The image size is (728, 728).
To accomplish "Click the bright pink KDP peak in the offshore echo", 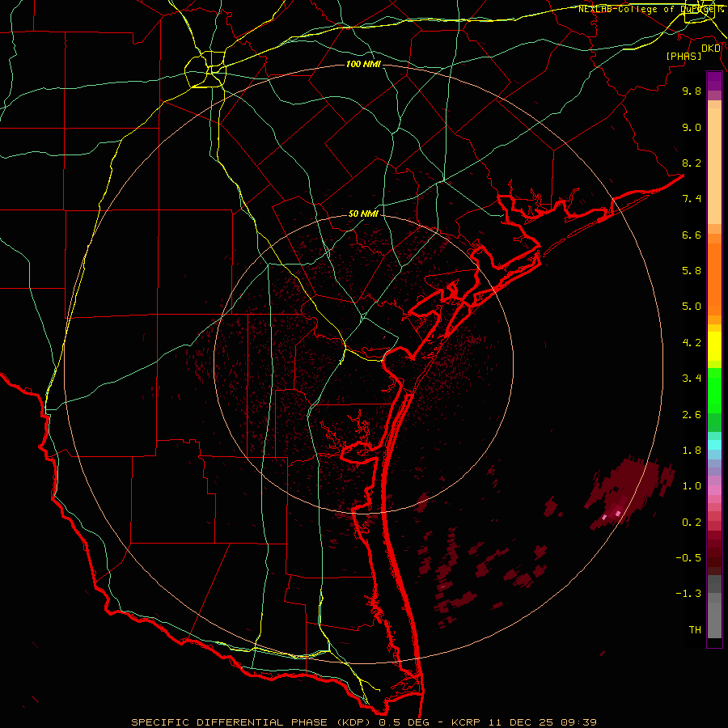I will pyautogui.click(x=618, y=513).
